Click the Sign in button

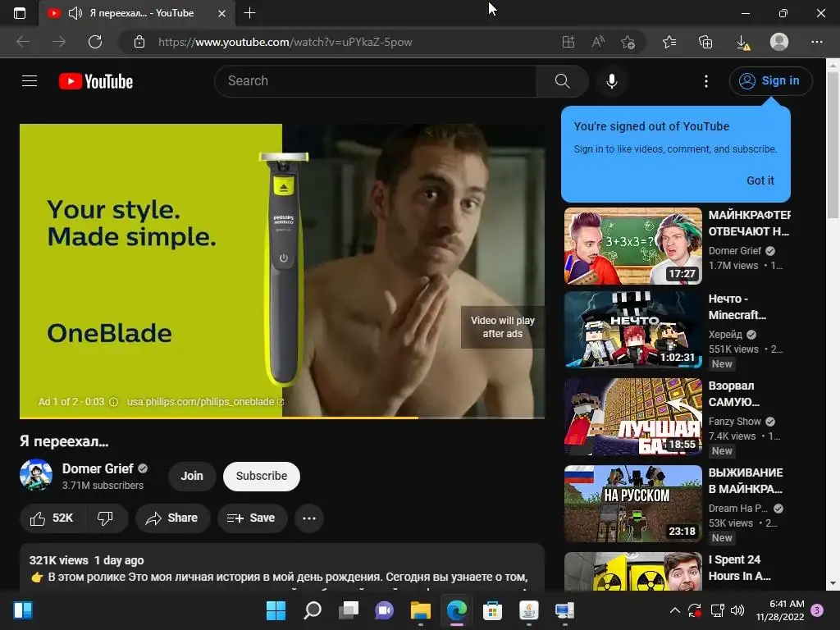coord(769,81)
